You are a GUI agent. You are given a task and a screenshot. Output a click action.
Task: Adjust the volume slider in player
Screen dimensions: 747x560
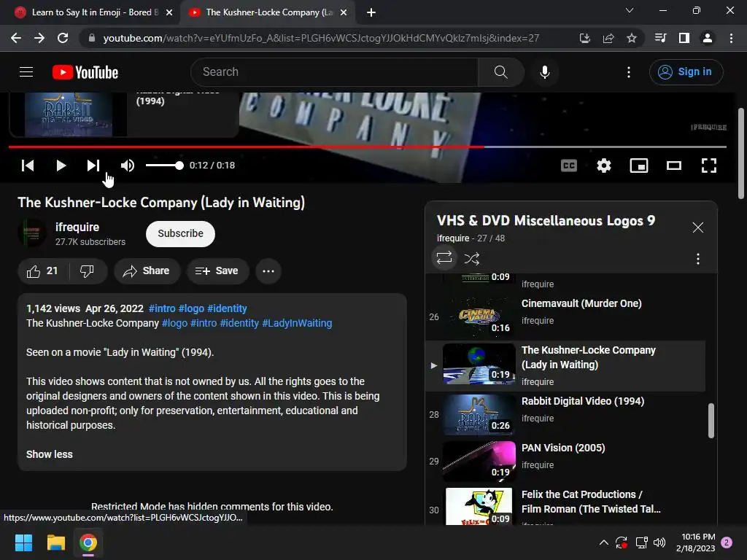coord(164,166)
